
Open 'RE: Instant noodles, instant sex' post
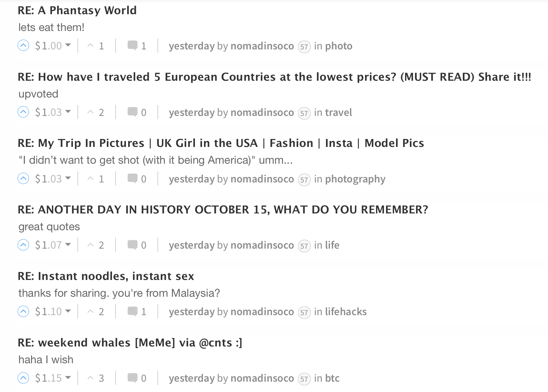click(x=106, y=276)
